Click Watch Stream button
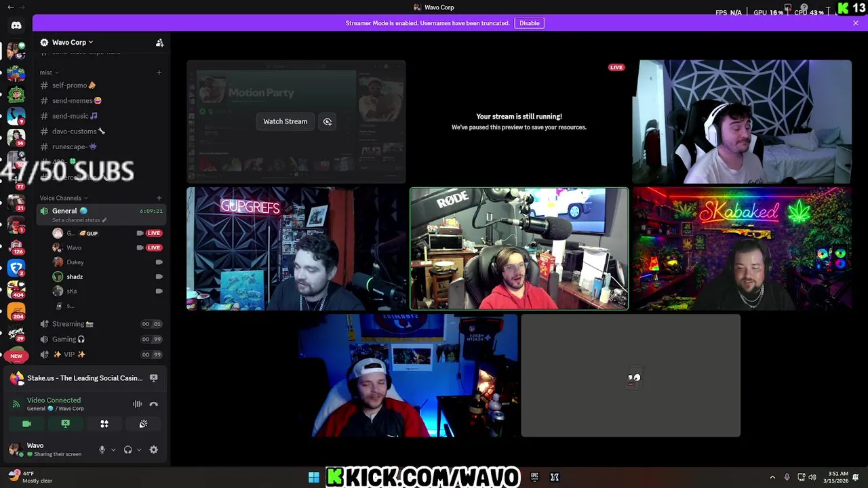The width and height of the screenshot is (868, 488). point(285,121)
